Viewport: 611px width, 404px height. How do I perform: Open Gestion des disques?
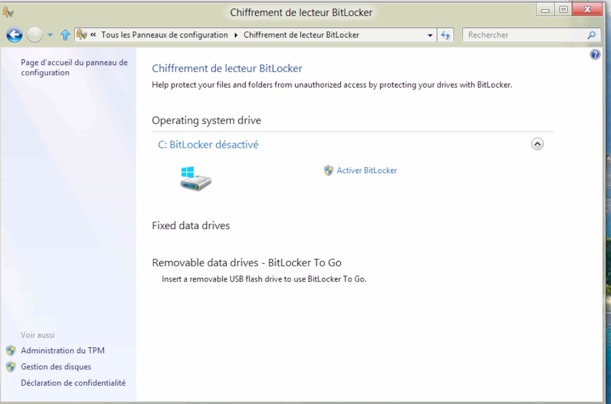[x=56, y=367]
